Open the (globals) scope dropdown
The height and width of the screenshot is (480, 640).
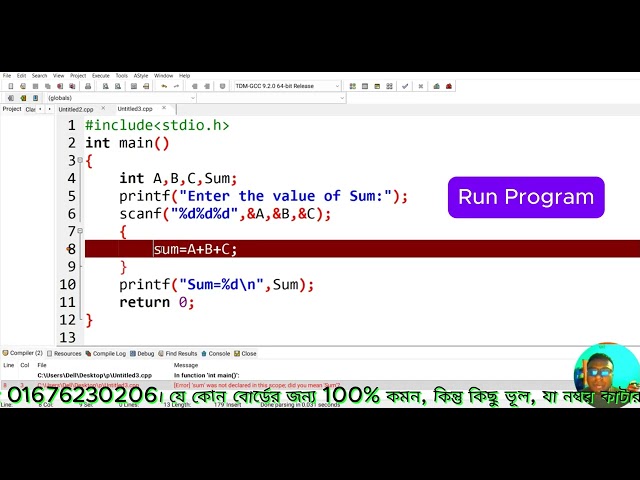pos(121,98)
